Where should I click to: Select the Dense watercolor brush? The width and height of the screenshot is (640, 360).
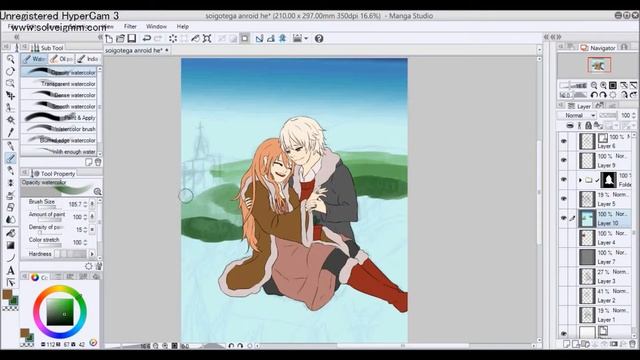click(58, 95)
